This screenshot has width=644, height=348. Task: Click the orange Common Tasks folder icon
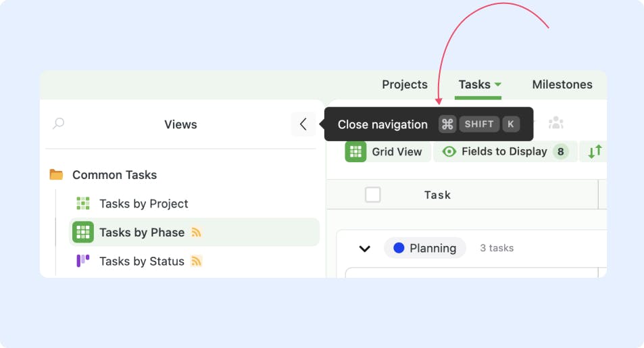56,174
